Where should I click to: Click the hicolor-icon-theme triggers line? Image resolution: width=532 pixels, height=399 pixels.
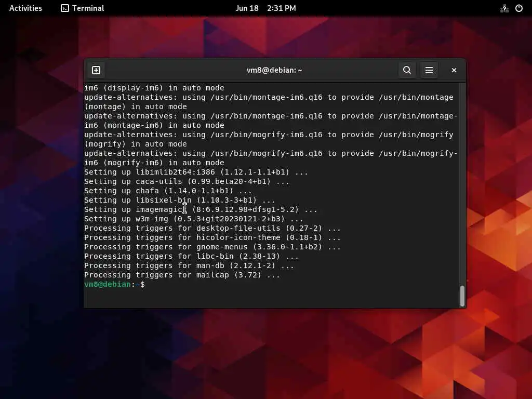coord(212,237)
